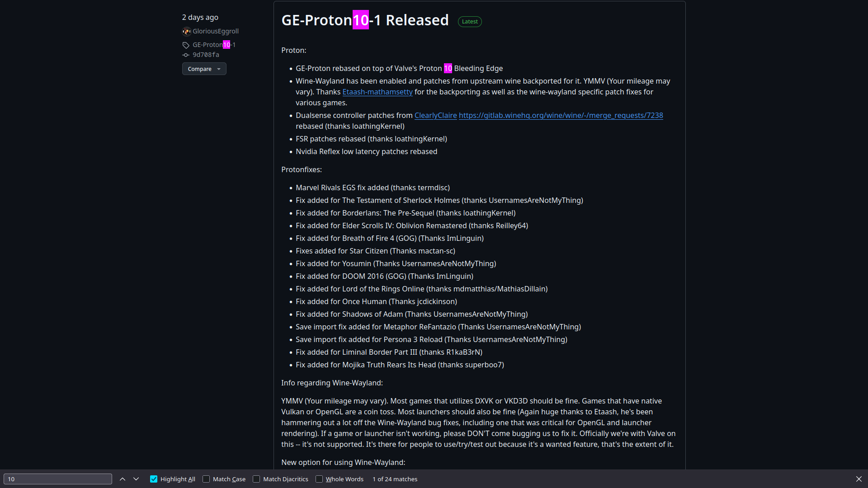Image resolution: width=868 pixels, height=488 pixels.
Task: Click the GloriousEggroll avatar icon
Action: click(x=186, y=31)
